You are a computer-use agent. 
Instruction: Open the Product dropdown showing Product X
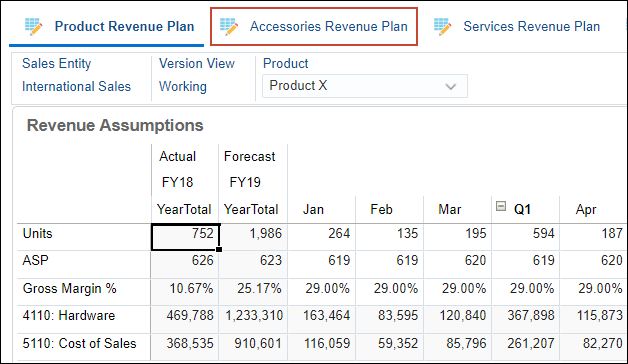364,86
